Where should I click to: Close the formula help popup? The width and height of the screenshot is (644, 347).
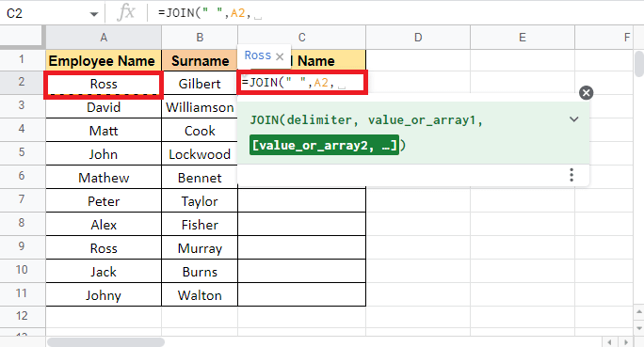click(x=586, y=93)
